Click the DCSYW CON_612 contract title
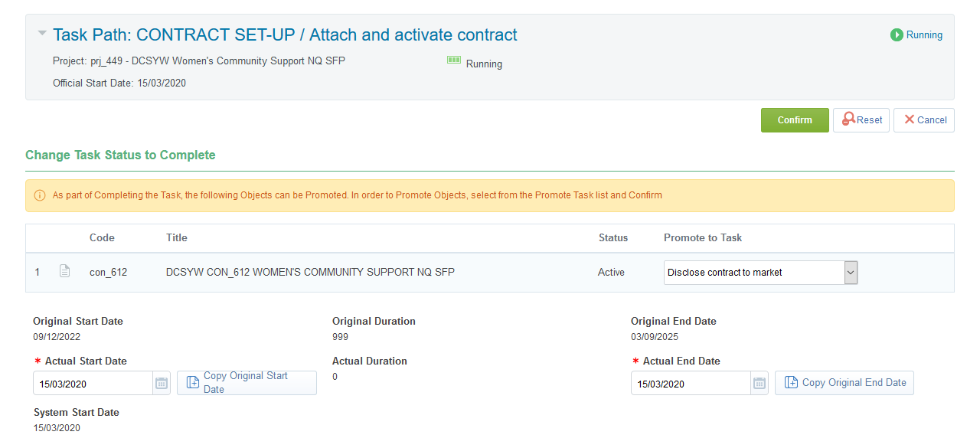 click(310, 272)
